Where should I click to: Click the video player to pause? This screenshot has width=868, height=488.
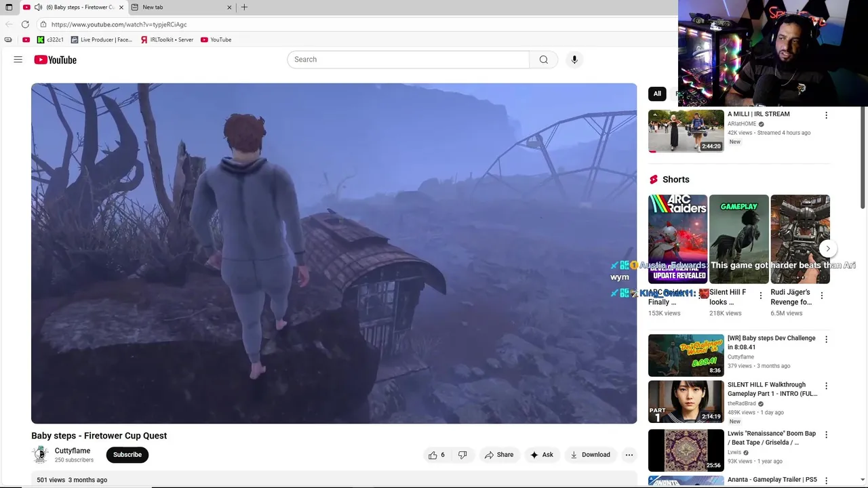tap(334, 253)
